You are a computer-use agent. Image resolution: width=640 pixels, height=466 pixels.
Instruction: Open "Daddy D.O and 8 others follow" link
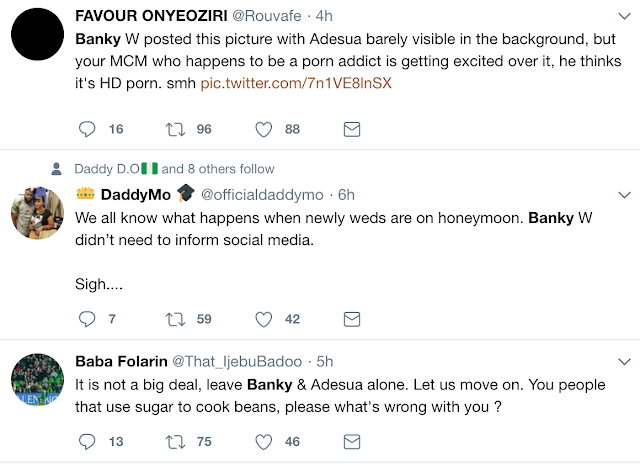point(175,169)
